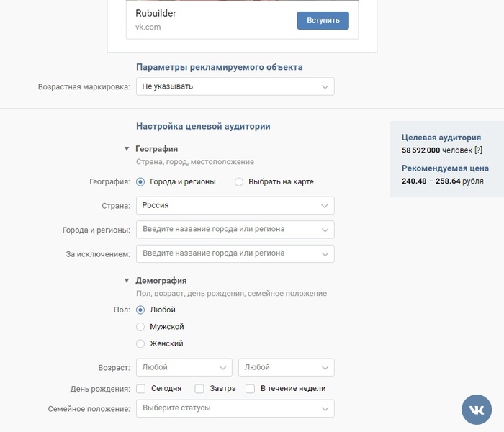504x432 pixels.
Task: Click the audience size help question mark
Action: point(478,150)
